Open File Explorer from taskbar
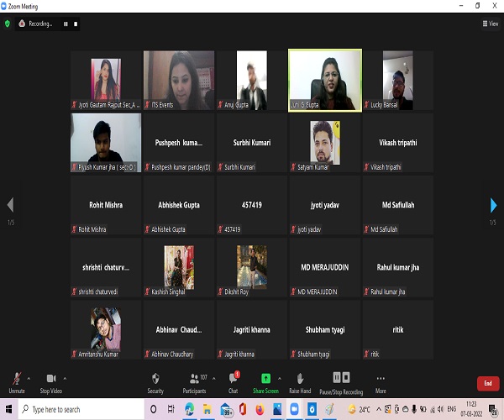This screenshot has height=420, width=504. pos(207,409)
